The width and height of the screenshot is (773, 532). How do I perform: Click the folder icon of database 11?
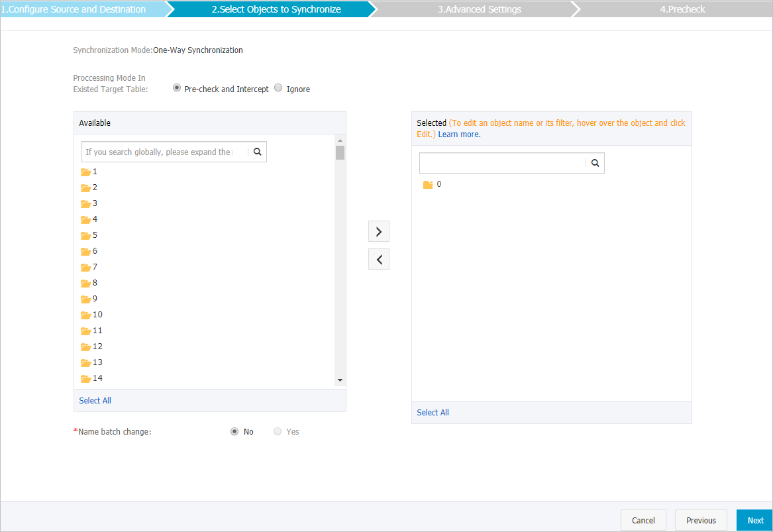click(x=86, y=331)
